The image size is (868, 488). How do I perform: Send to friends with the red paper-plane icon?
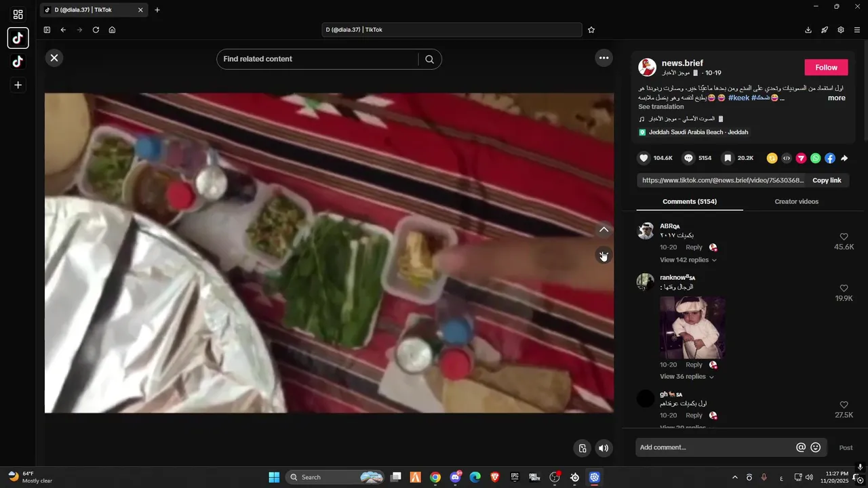tap(801, 158)
